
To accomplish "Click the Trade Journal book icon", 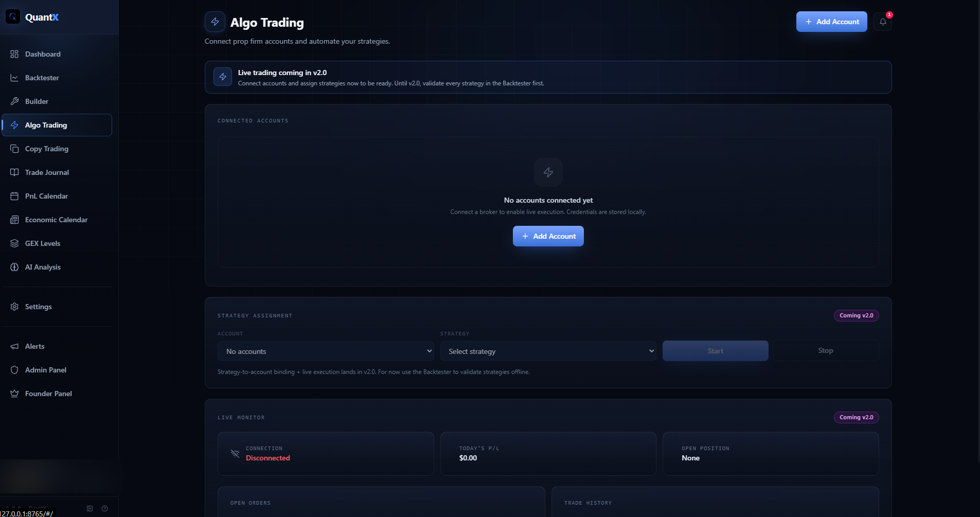I will point(14,172).
